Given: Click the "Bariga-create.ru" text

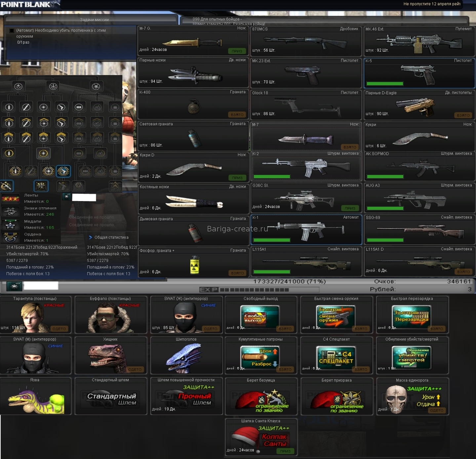Looking at the screenshot, I should point(237,229).
